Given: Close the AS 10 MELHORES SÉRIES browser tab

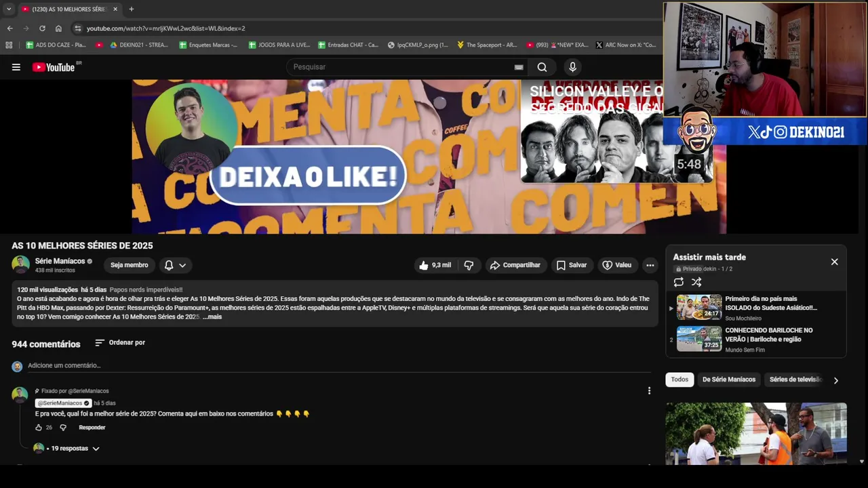Looking at the screenshot, I should 115,9.
